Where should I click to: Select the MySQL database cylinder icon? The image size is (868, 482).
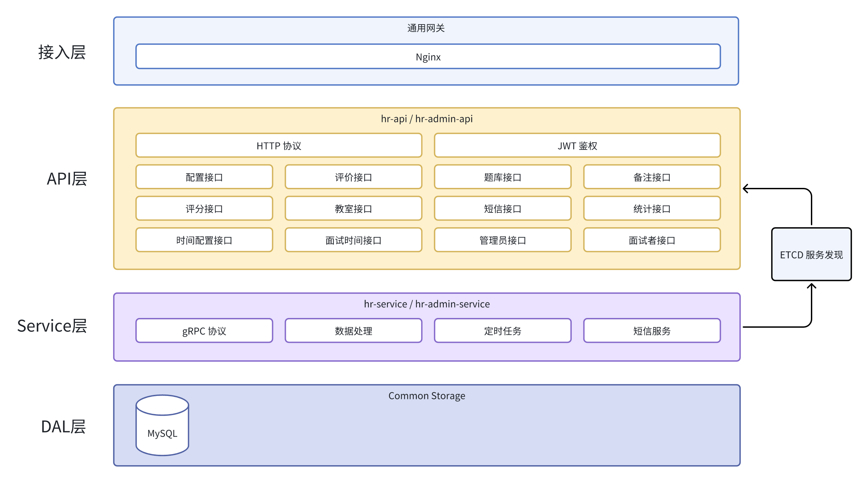(x=162, y=425)
